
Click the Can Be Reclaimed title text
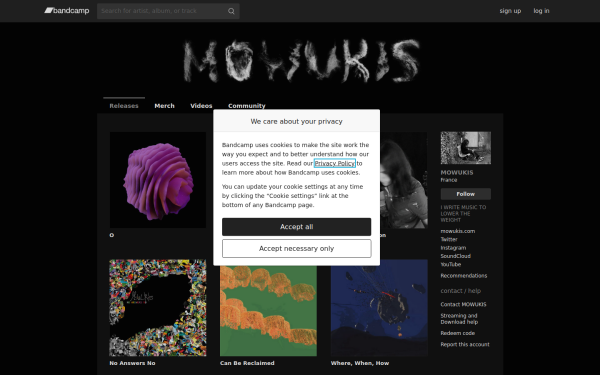pos(247,363)
